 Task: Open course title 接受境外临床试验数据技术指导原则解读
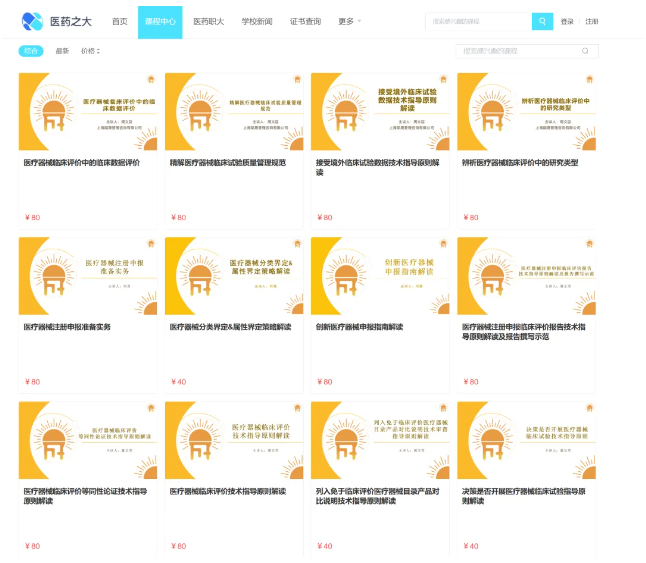pos(377,167)
